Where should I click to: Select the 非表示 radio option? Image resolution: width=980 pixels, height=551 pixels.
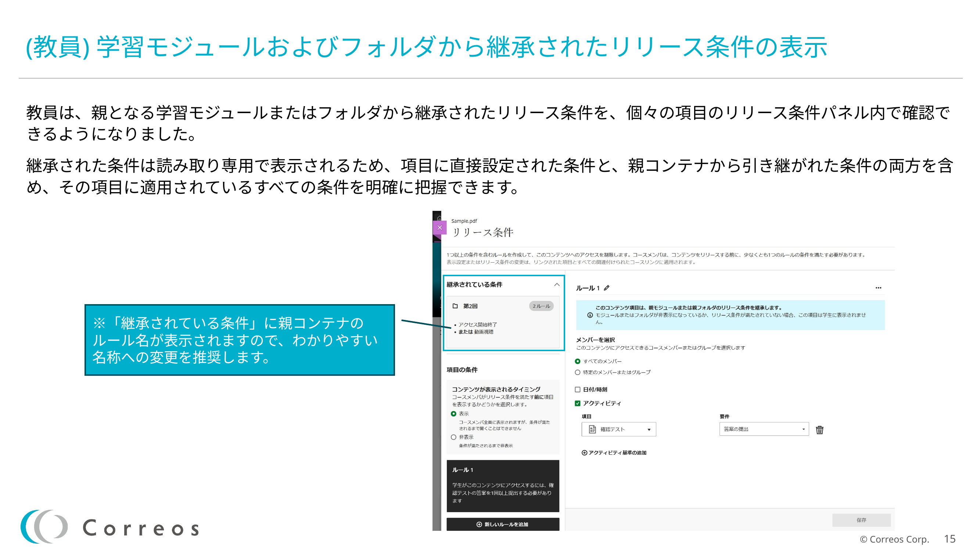[453, 437]
